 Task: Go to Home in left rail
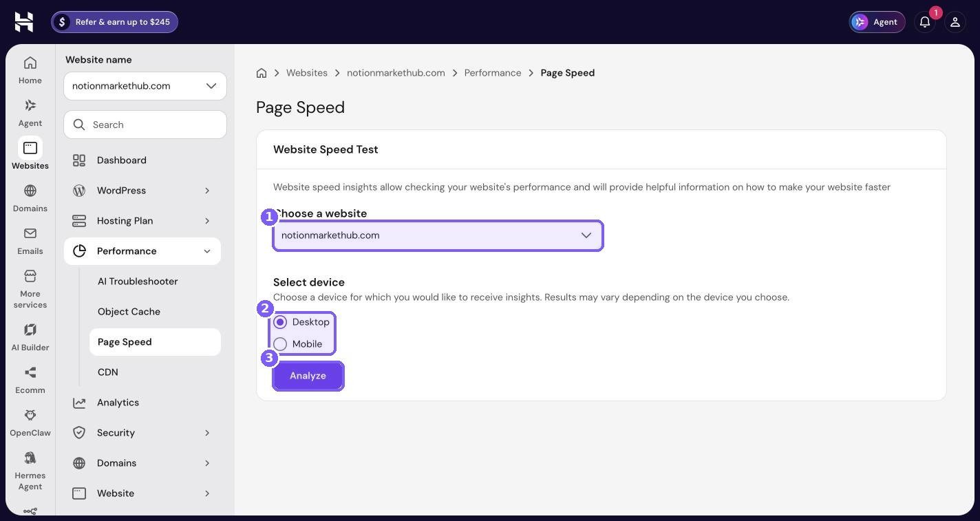pos(30,70)
